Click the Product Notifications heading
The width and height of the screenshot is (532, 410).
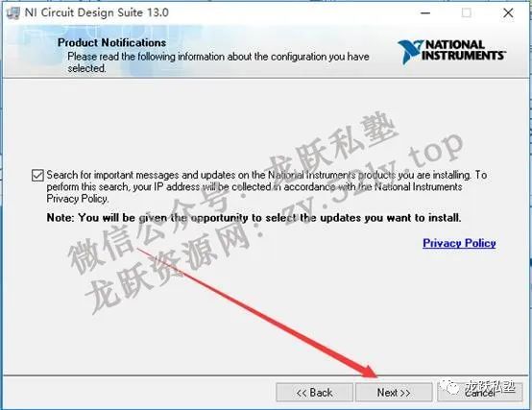tap(111, 43)
